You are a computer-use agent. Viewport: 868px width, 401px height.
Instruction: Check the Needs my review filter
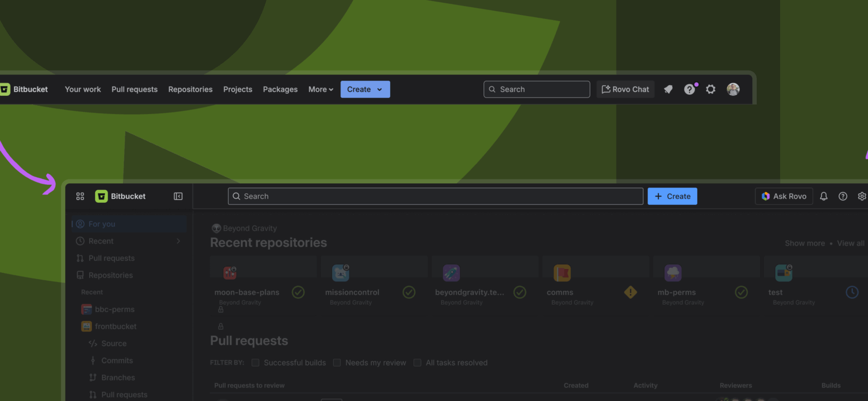click(337, 362)
